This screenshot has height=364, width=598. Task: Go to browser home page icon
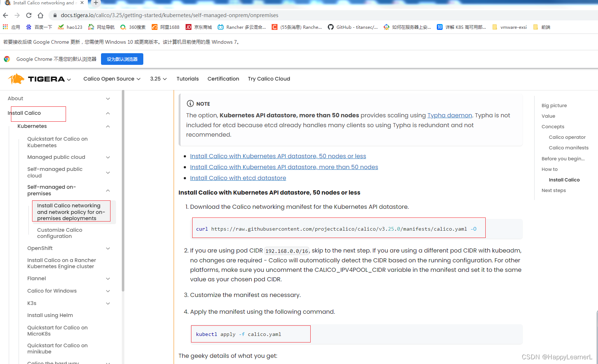pyautogui.click(x=40, y=15)
